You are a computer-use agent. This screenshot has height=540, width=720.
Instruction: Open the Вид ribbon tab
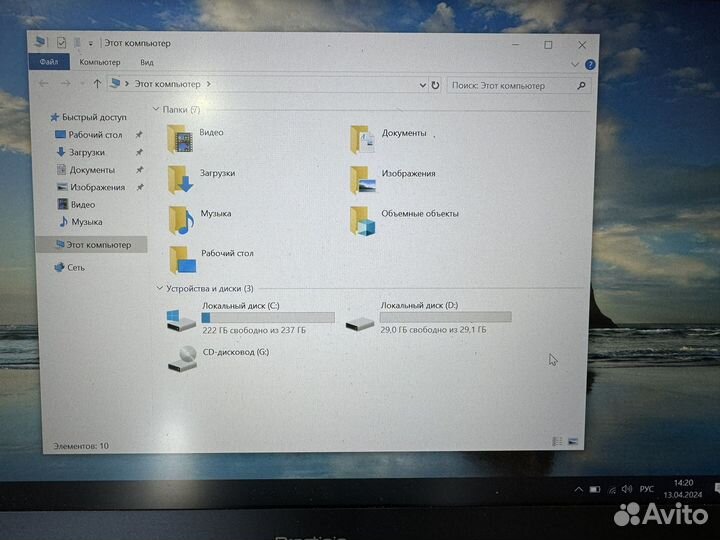[147, 62]
